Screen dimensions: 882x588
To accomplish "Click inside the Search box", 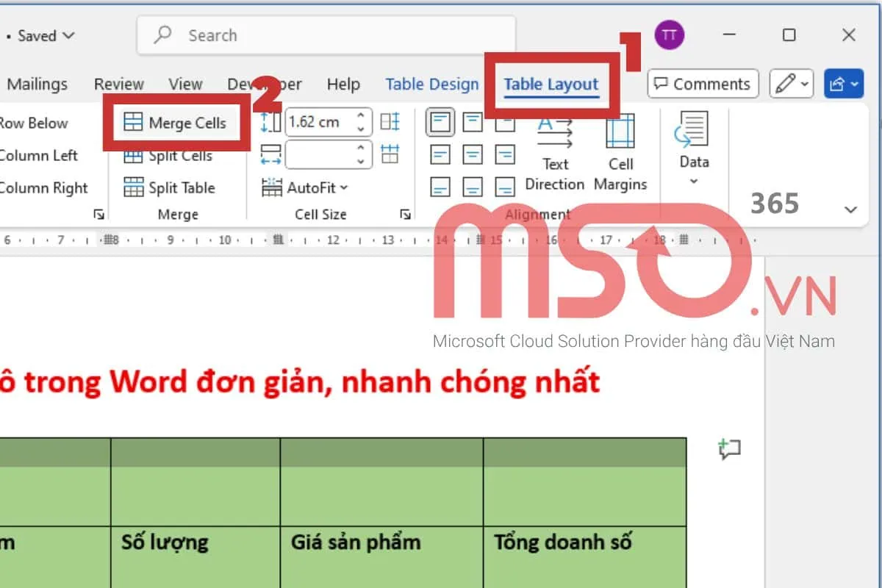I will pos(323,35).
